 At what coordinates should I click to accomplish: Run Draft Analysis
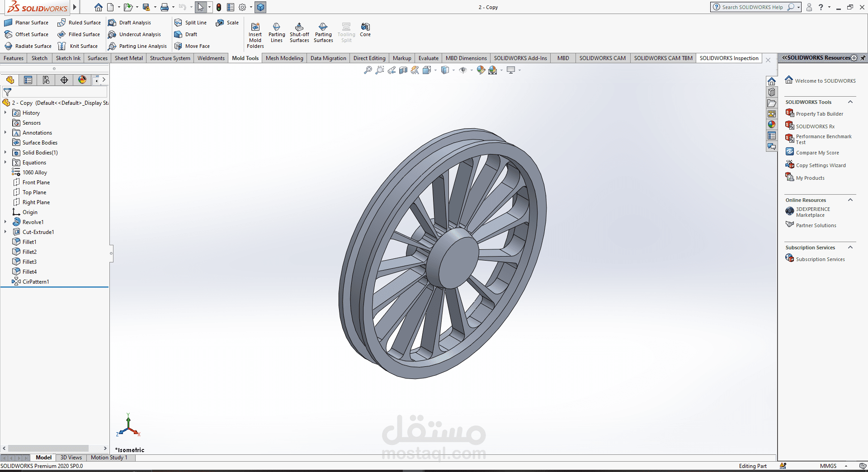[x=130, y=23]
